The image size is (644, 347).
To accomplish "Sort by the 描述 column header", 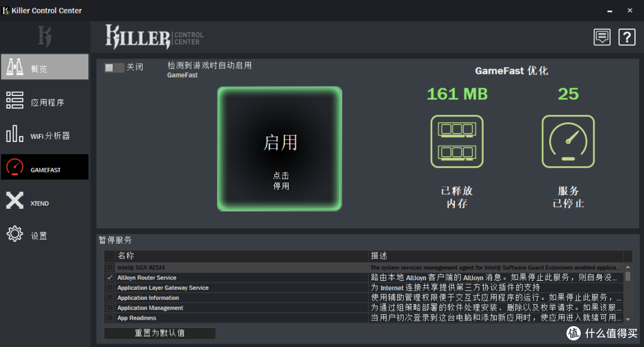I will tap(496, 256).
